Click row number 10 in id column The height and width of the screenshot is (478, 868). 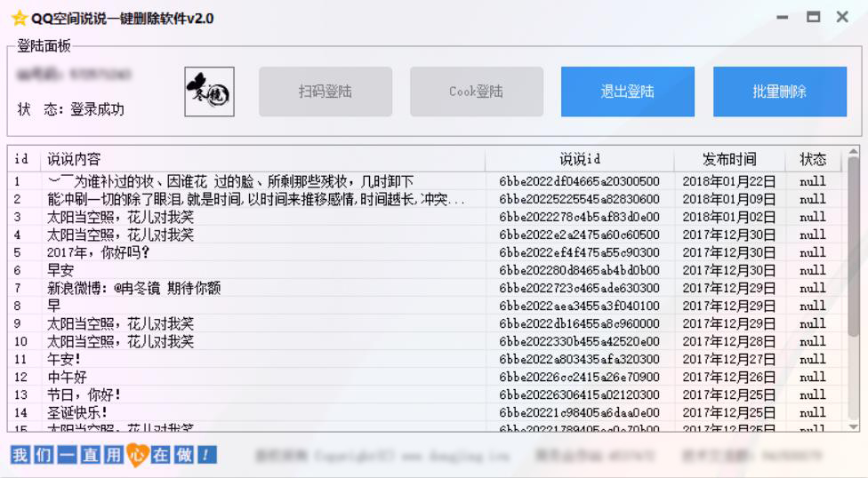click(x=20, y=342)
